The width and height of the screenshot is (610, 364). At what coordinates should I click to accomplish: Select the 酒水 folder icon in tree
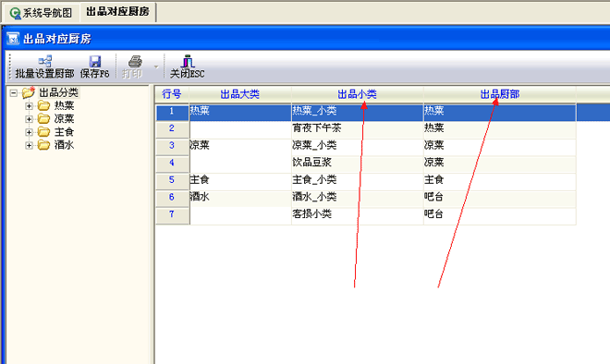tap(43, 145)
